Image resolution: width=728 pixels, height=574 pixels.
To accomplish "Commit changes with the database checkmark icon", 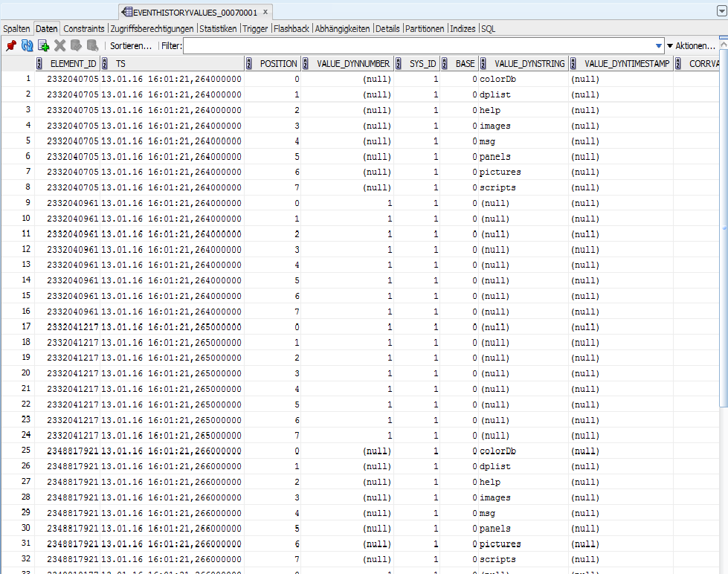I will click(76, 45).
